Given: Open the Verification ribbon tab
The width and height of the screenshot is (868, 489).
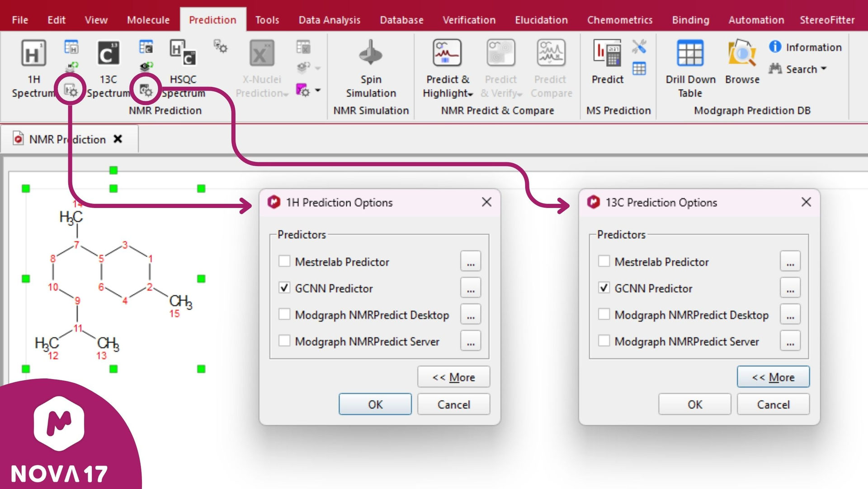Looking at the screenshot, I should pos(469,20).
